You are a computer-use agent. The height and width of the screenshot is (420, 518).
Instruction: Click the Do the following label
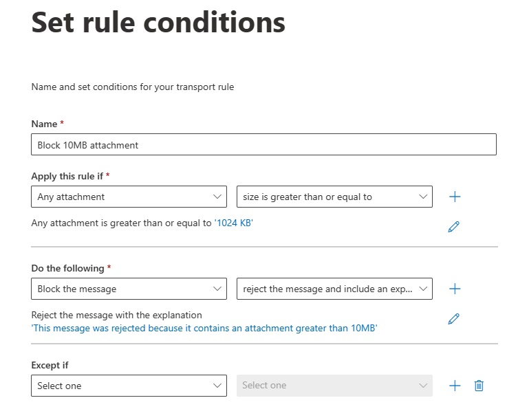(67, 268)
